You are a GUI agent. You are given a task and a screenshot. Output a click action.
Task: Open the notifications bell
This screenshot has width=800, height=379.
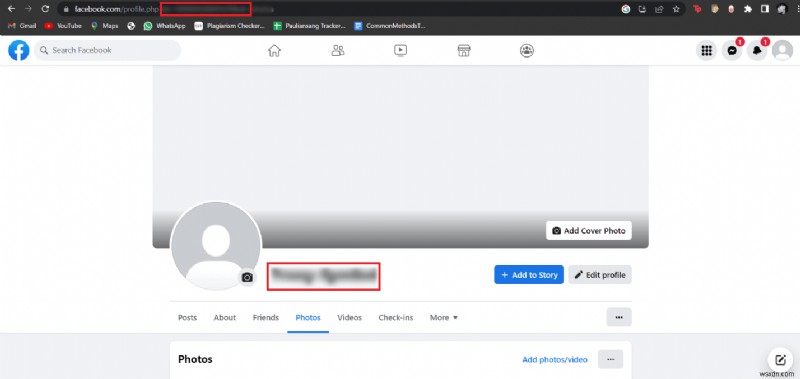757,50
